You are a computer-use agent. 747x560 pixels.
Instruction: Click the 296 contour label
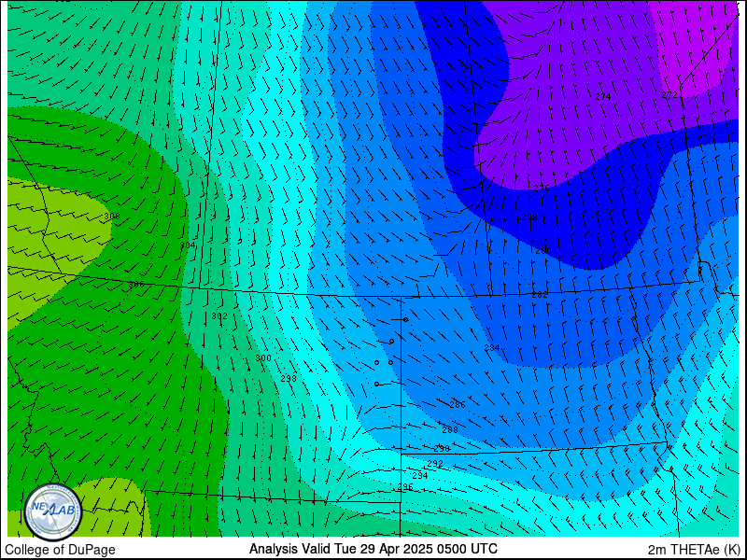405,487
